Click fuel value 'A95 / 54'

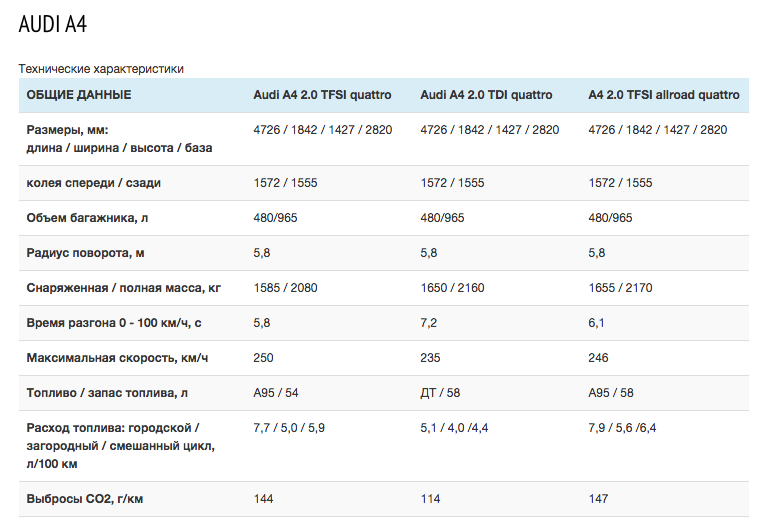(276, 393)
